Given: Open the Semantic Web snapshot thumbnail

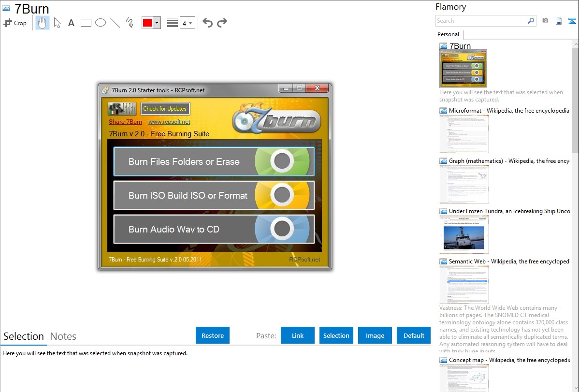Looking at the screenshot, I should click(x=464, y=285).
